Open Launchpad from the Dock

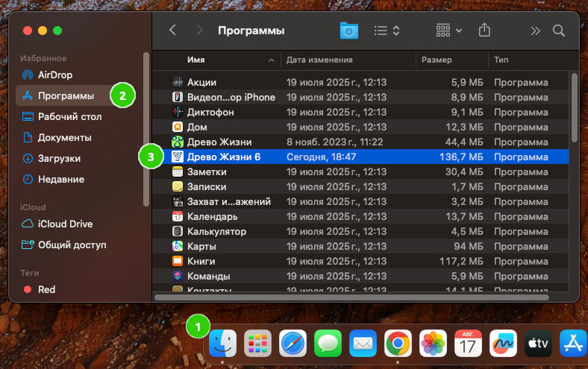[257, 344]
